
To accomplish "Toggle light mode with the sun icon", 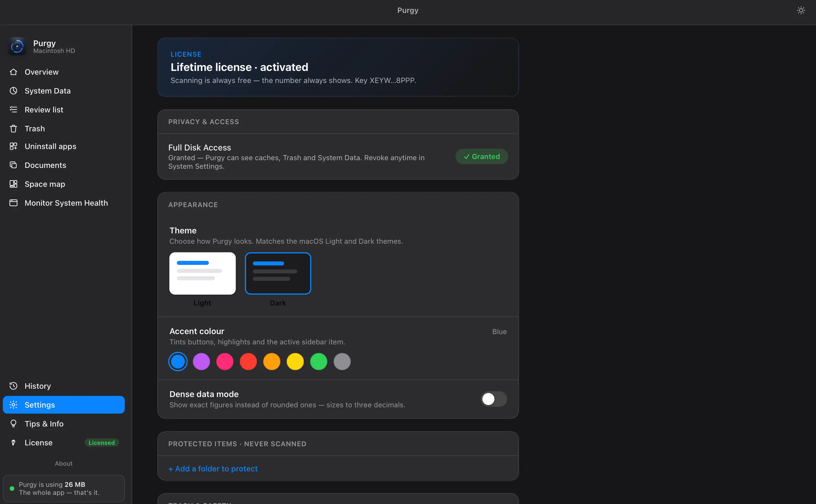I will tap(801, 10).
